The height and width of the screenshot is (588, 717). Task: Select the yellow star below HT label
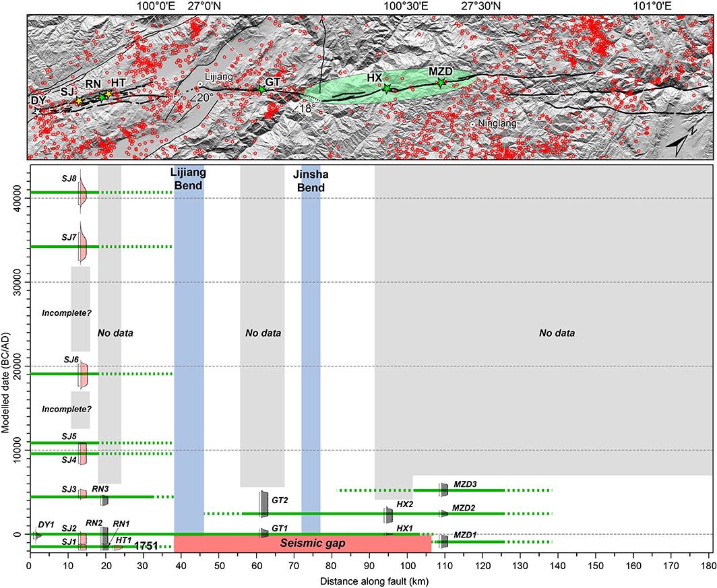108,94
